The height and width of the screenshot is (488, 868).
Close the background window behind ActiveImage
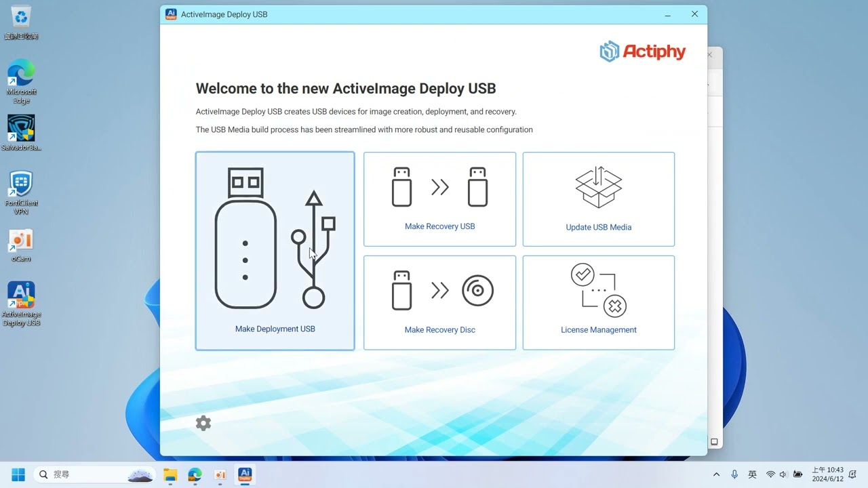710,55
